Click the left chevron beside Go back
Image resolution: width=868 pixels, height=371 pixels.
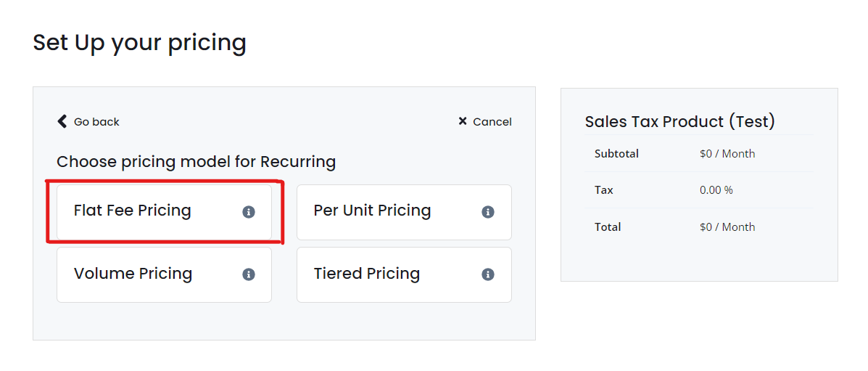click(62, 121)
